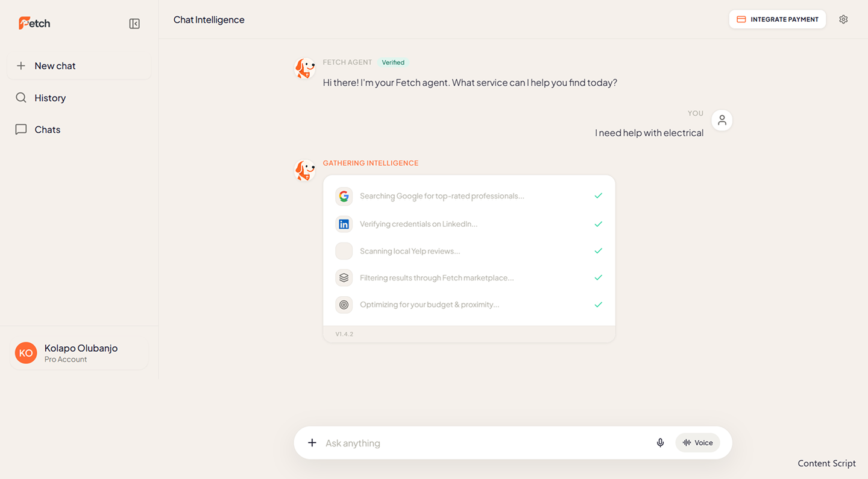Click Fetch agent dog avatar in greeting
Viewport: 868px width, 479px height.
[305, 69]
